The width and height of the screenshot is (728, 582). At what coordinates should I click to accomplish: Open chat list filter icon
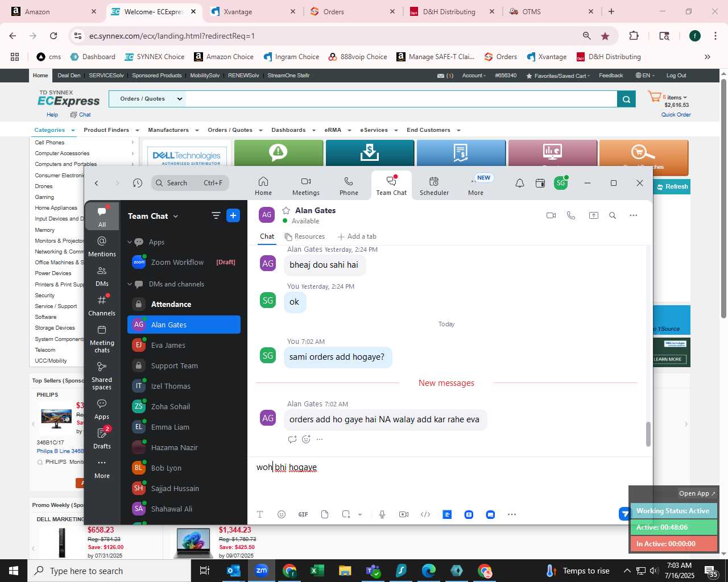point(216,215)
